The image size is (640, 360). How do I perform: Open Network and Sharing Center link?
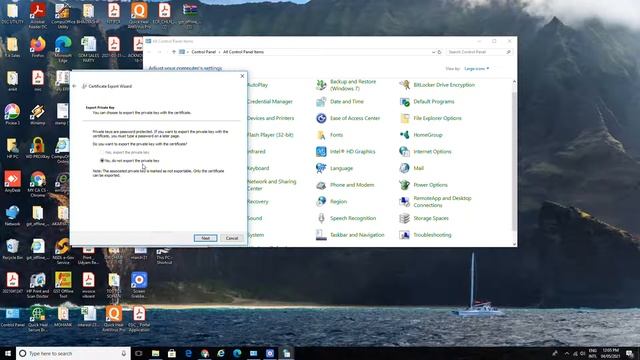click(x=272, y=185)
